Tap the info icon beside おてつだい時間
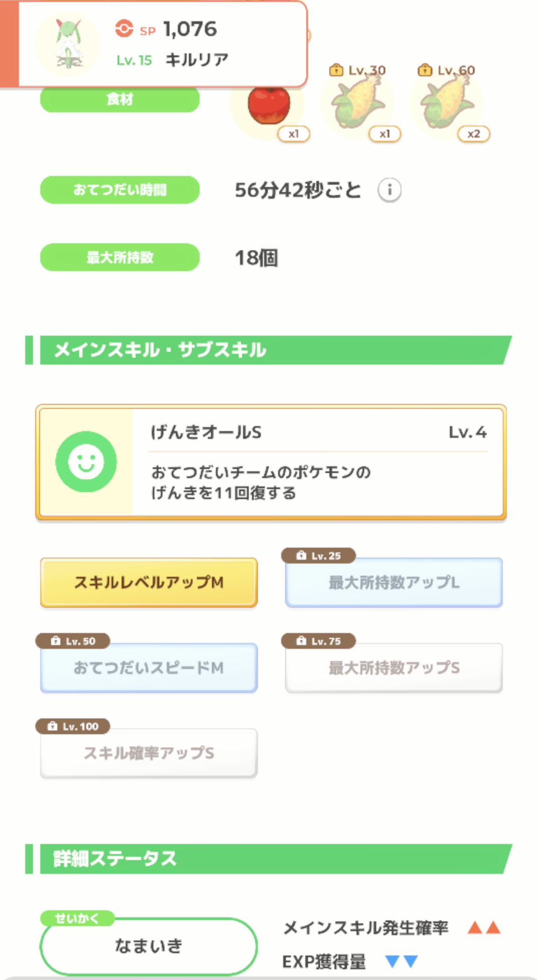 coord(389,190)
